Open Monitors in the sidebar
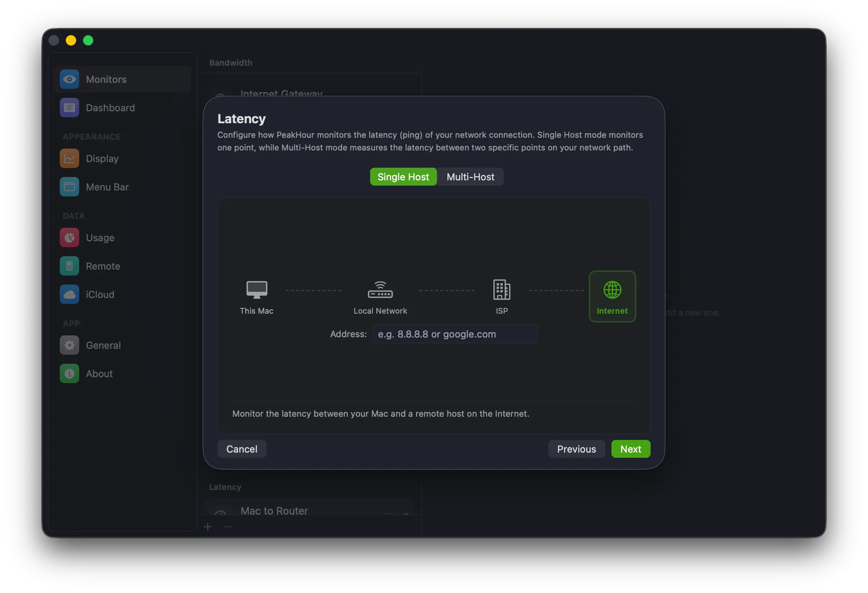 (x=123, y=79)
